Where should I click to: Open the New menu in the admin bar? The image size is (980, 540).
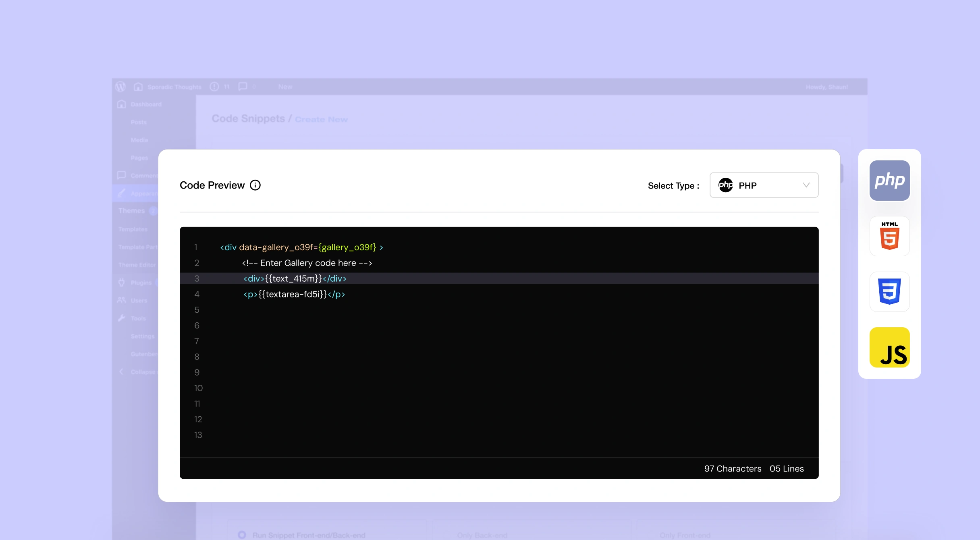[284, 86]
